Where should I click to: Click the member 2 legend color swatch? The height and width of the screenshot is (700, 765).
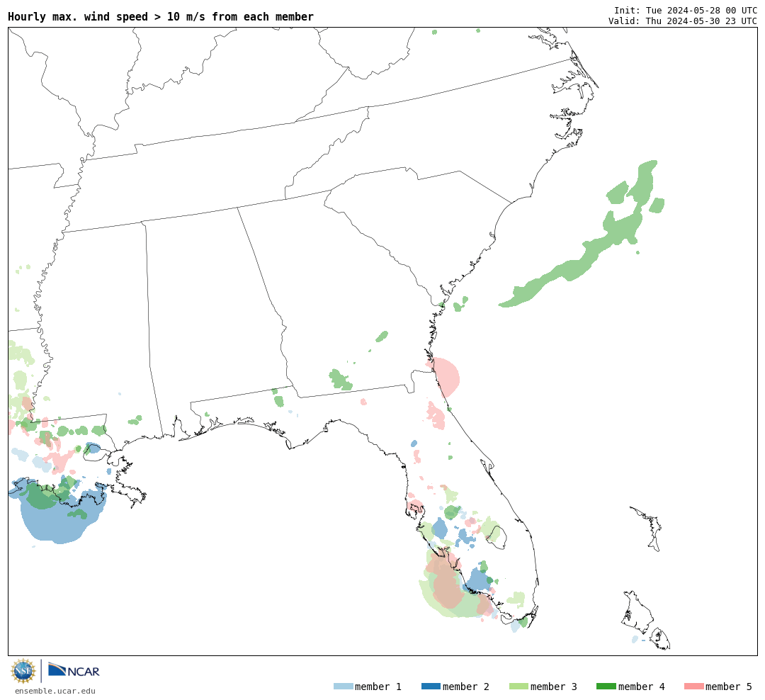point(431,687)
